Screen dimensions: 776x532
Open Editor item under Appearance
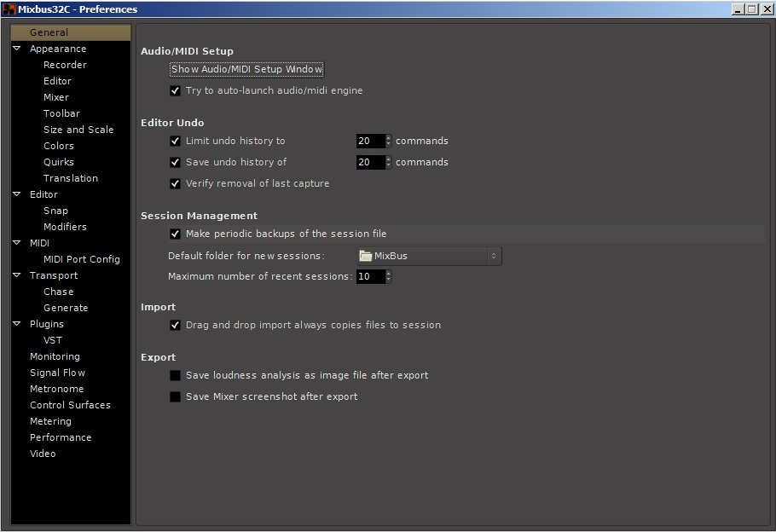pos(57,81)
